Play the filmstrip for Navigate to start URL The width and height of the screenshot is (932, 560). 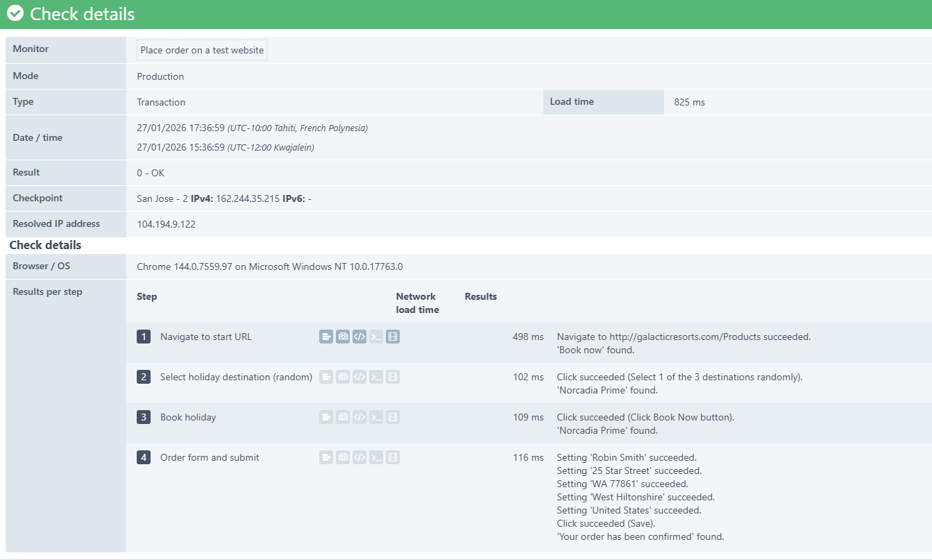tap(393, 336)
